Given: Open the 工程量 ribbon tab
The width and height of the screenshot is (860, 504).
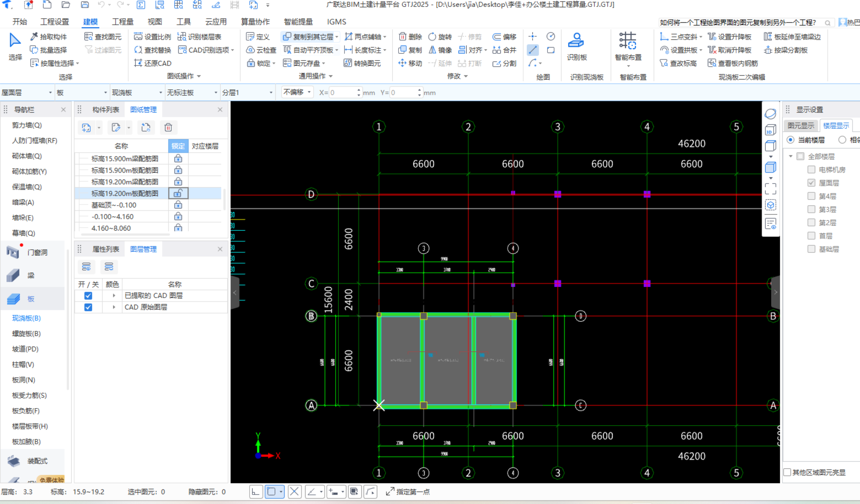Looking at the screenshot, I should 122,22.
